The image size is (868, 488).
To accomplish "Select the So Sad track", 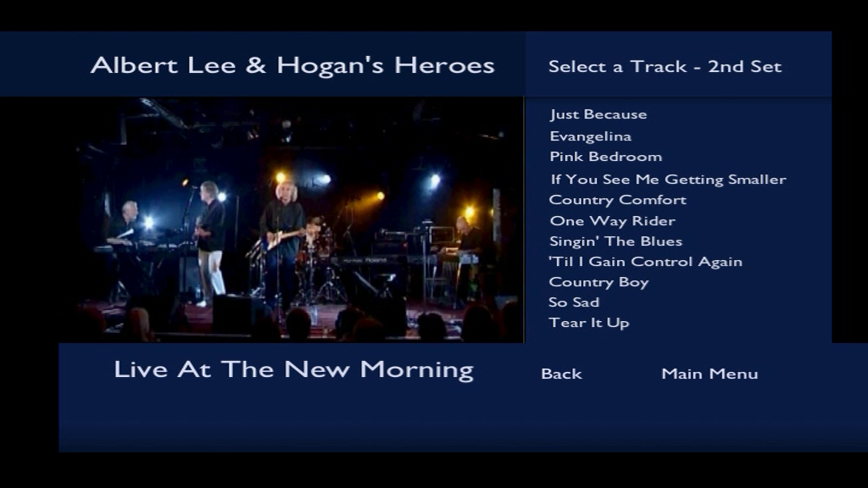I will point(574,302).
